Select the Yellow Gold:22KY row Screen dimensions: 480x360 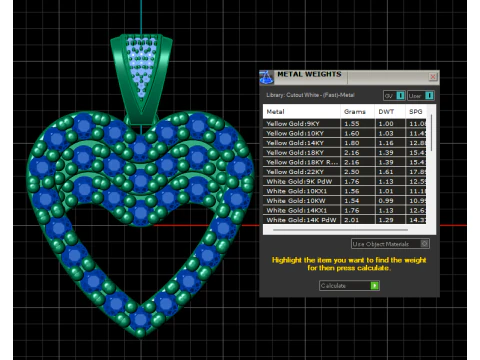click(345, 172)
